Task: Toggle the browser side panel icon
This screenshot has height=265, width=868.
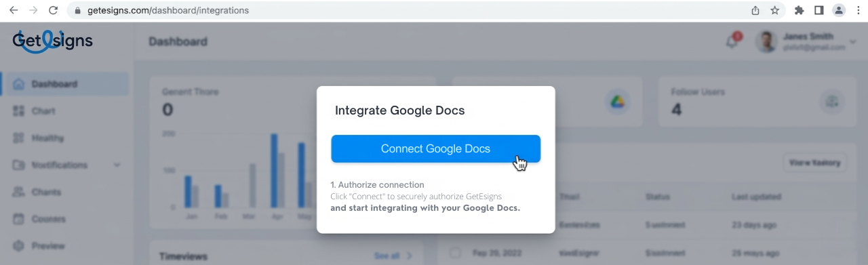Action: point(818,10)
